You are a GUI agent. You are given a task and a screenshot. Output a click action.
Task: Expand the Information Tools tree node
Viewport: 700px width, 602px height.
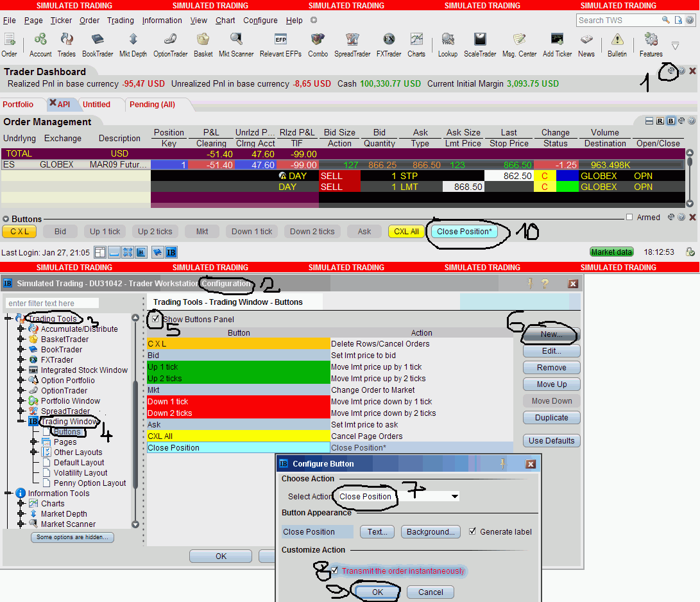pos(8,493)
